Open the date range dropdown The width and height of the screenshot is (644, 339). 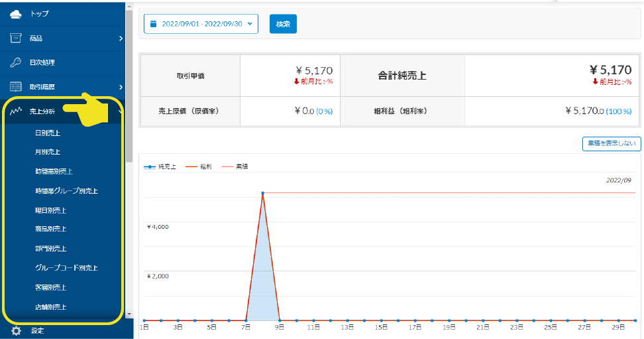[201, 24]
